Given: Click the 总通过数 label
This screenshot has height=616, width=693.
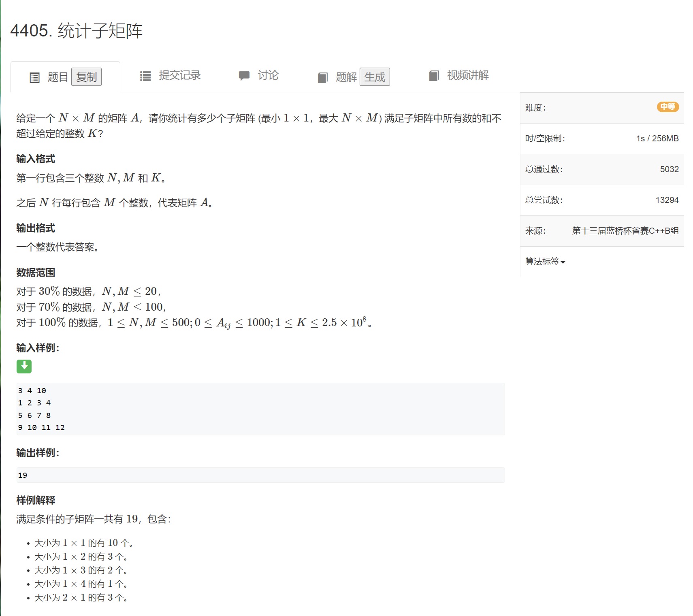Looking at the screenshot, I should pyautogui.click(x=544, y=169).
